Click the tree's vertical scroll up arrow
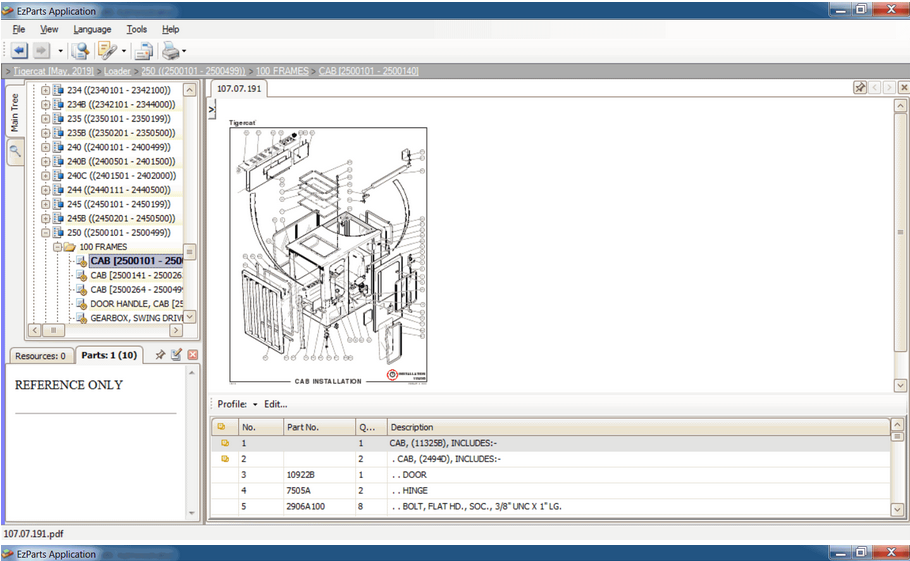 point(190,90)
